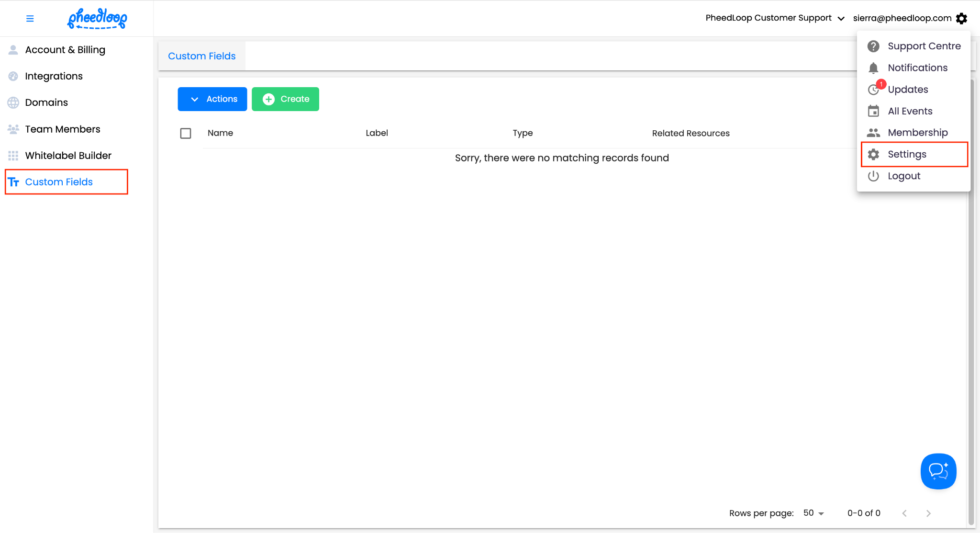The width and height of the screenshot is (980, 533).
Task: Click the Whitelabel Builder grid icon
Action: click(13, 156)
